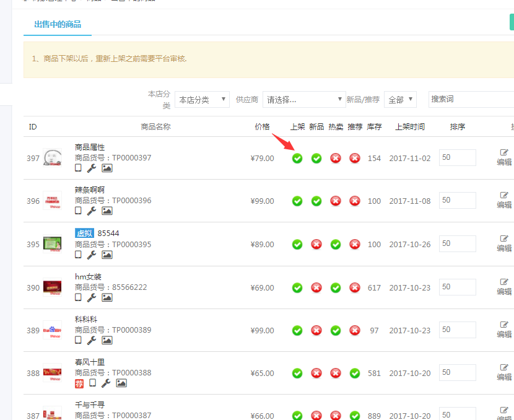Viewport: 514px width, 420px height.
Task: Toggle 热卖 status for product 396
Action: 336,201
